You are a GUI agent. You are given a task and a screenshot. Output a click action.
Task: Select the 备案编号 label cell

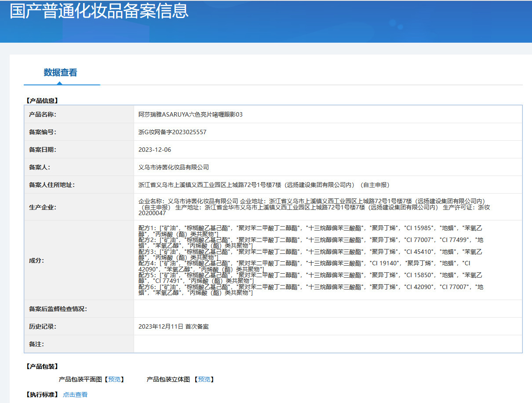coord(79,132)
